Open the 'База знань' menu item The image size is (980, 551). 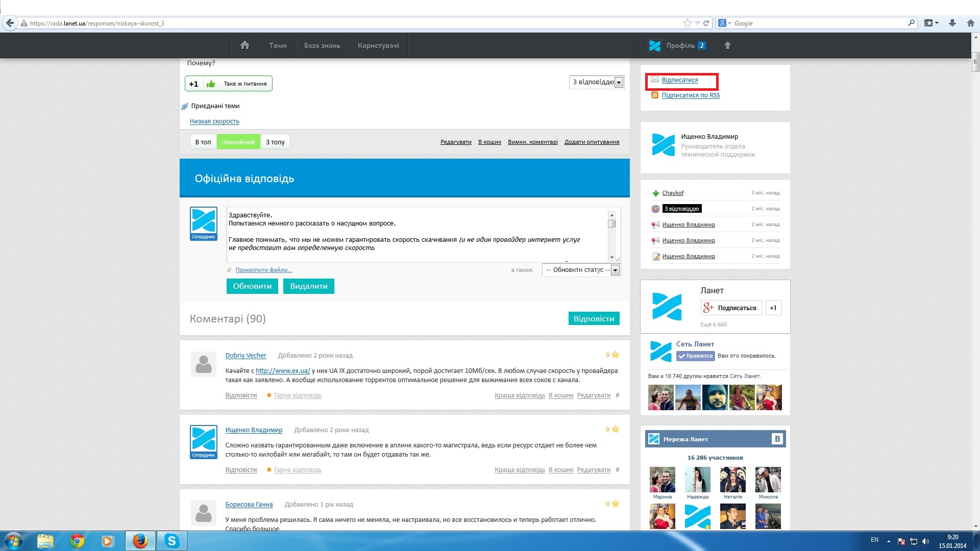[322, 45]
